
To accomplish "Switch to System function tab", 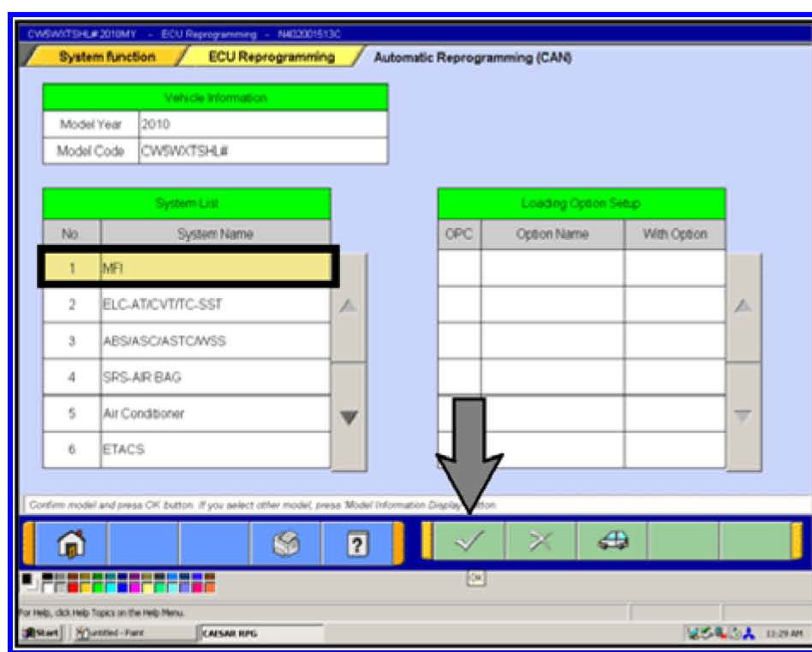I will tap(106, 57).
